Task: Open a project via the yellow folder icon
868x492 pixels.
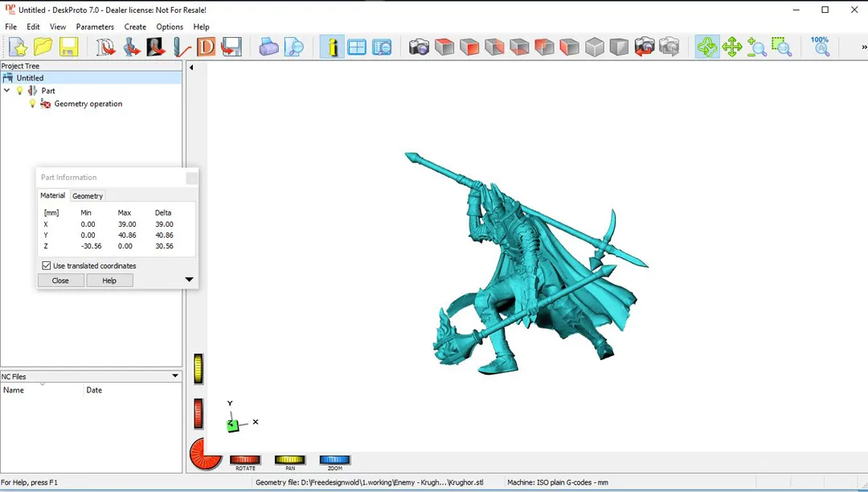Action: pos(43,47)
